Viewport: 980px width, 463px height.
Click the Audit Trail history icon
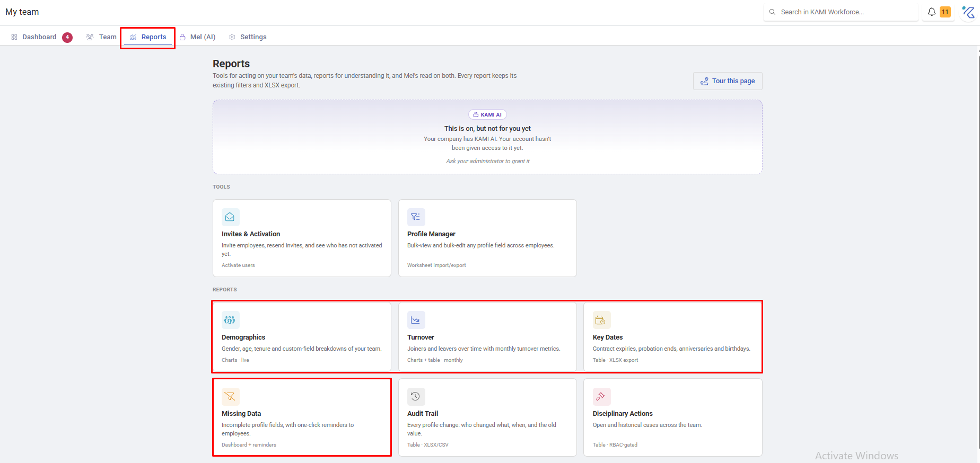click(416, 396)
